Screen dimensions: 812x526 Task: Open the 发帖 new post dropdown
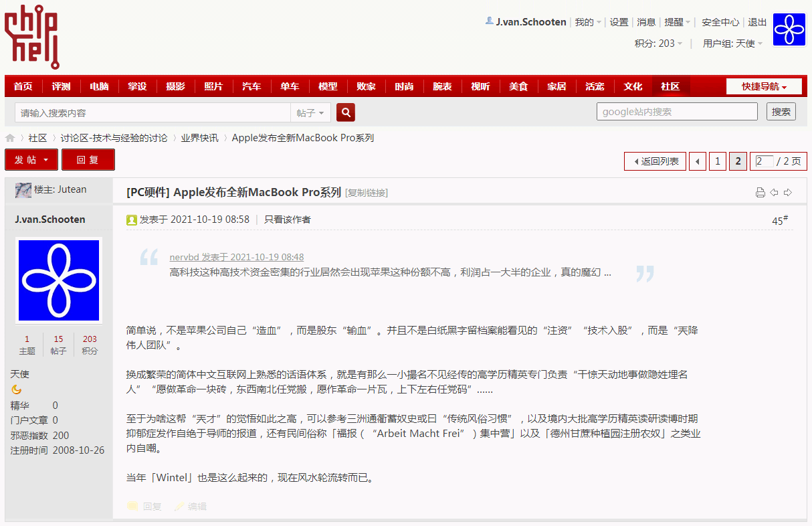(x=31, y=160)
